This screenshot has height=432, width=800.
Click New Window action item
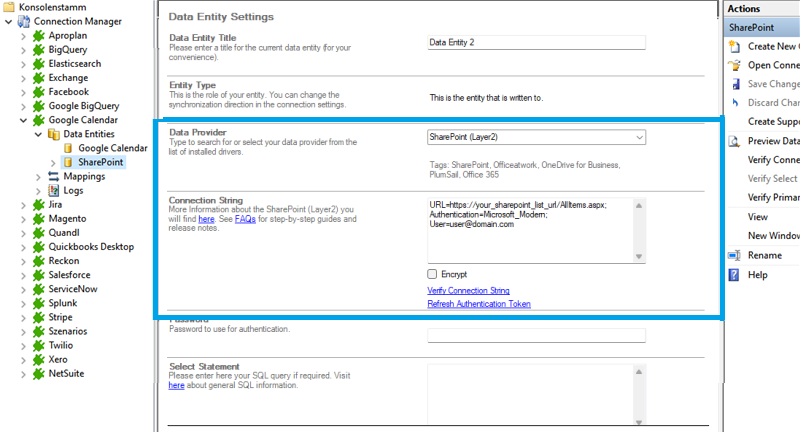coord(773,236)
